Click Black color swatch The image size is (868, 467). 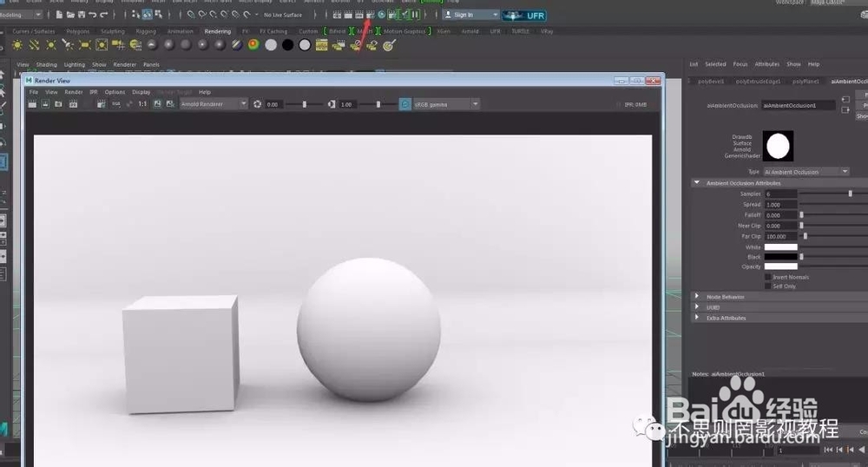coord(780,257)
